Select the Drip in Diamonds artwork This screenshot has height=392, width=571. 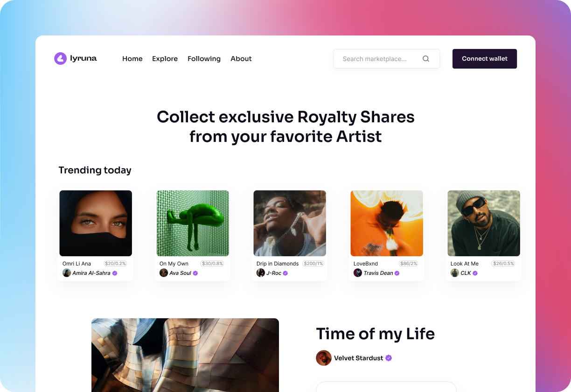click(290, 223)
